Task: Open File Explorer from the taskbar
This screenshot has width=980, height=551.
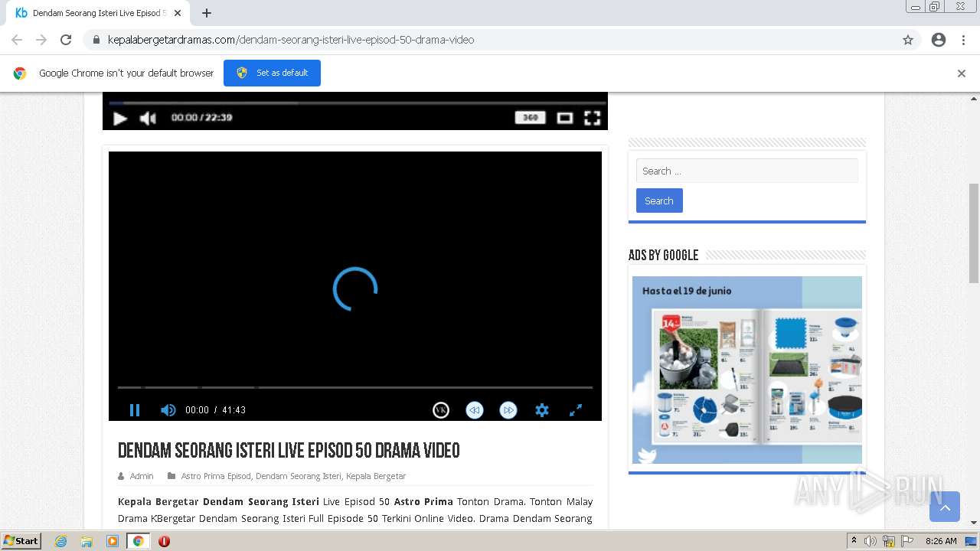Action: (87, 541)
